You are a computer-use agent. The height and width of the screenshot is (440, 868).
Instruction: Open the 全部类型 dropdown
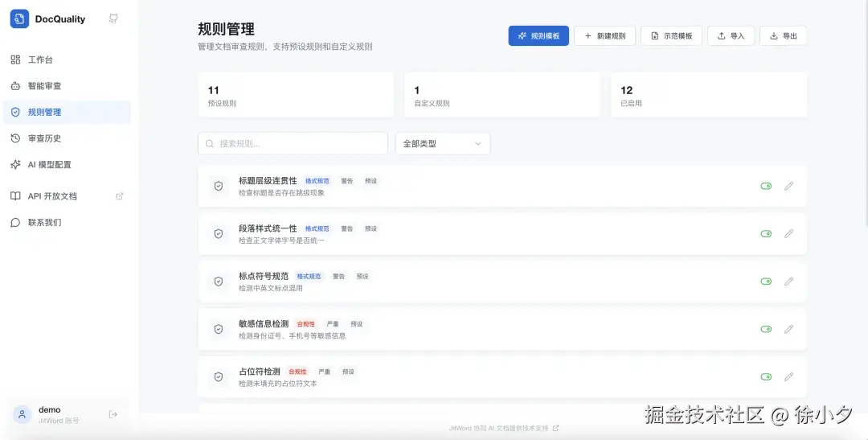443,143
